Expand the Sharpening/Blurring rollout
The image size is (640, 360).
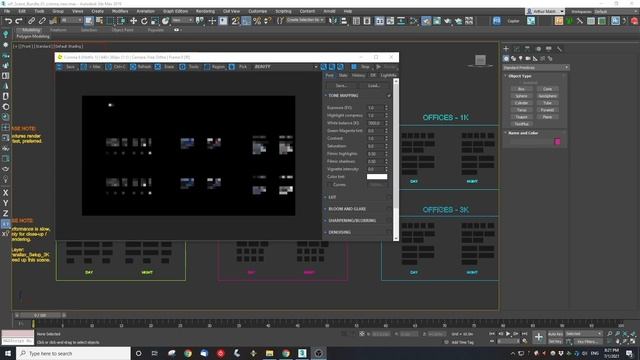pyautogui.click(x=326, y=220)
